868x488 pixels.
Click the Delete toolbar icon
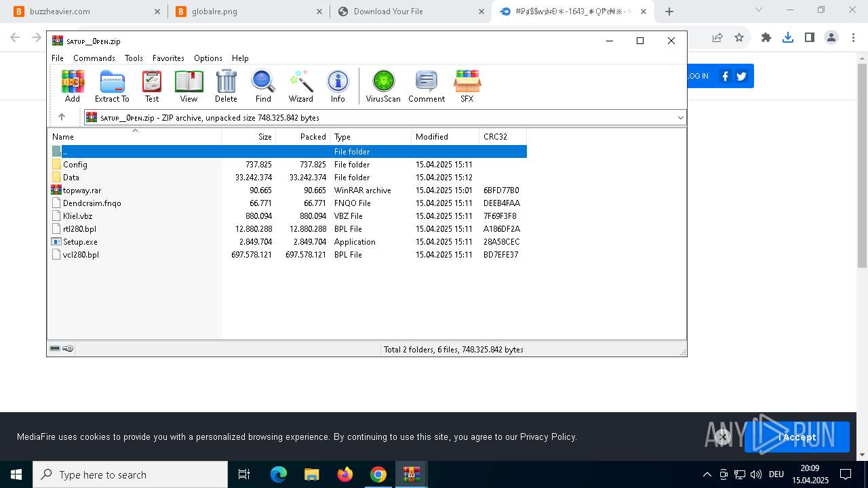[x=226, y=86]
